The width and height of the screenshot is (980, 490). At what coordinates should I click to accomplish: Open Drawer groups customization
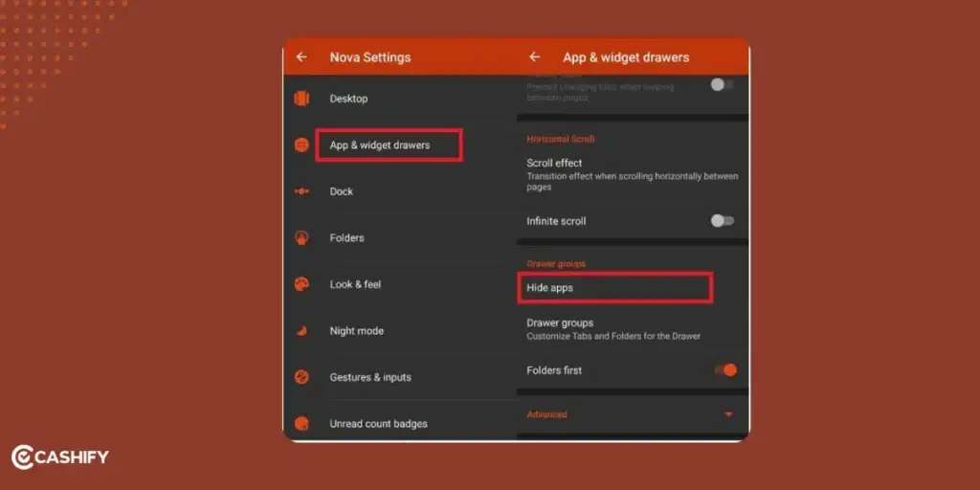tap(633, 329)
